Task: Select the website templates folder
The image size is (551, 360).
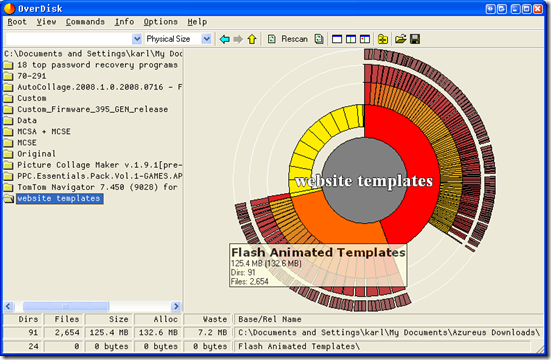Action: pyautogui.click(x=59, y=199)
